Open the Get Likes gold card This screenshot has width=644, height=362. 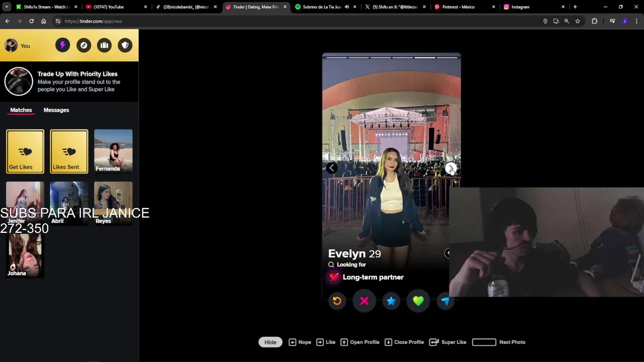[25, 151]
